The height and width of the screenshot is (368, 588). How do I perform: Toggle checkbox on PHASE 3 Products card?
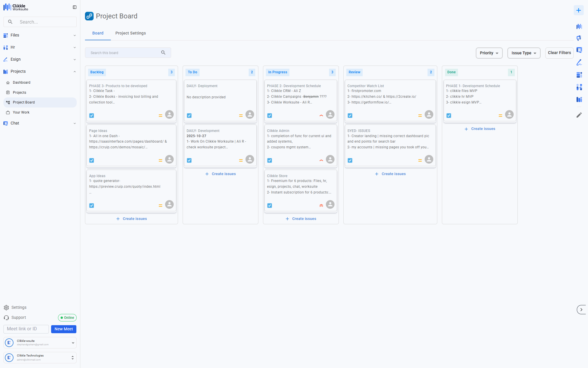(92, 116)
